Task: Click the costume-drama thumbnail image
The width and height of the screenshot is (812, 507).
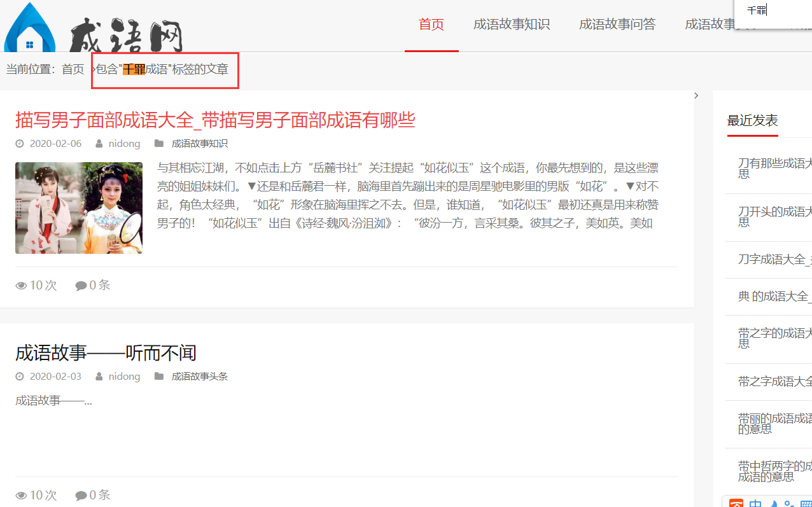Action: (x=78, y=208)
